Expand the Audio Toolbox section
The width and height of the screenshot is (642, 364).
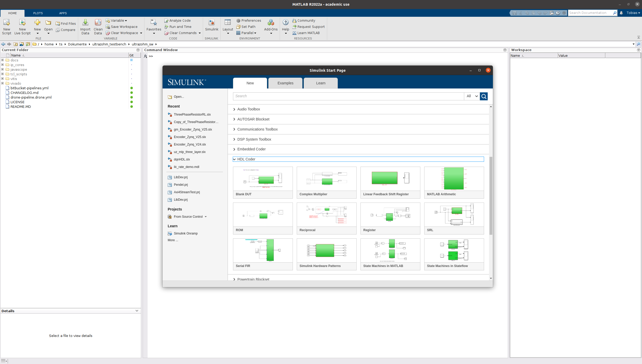point(234,109)
